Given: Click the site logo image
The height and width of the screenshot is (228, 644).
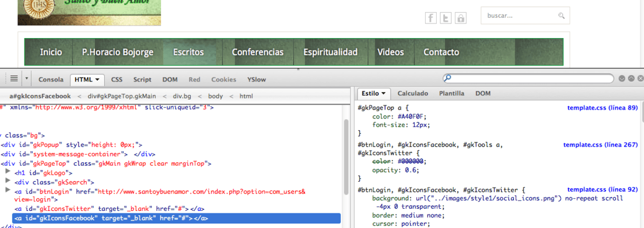Looking at the screenshot, I should point(89,12).
